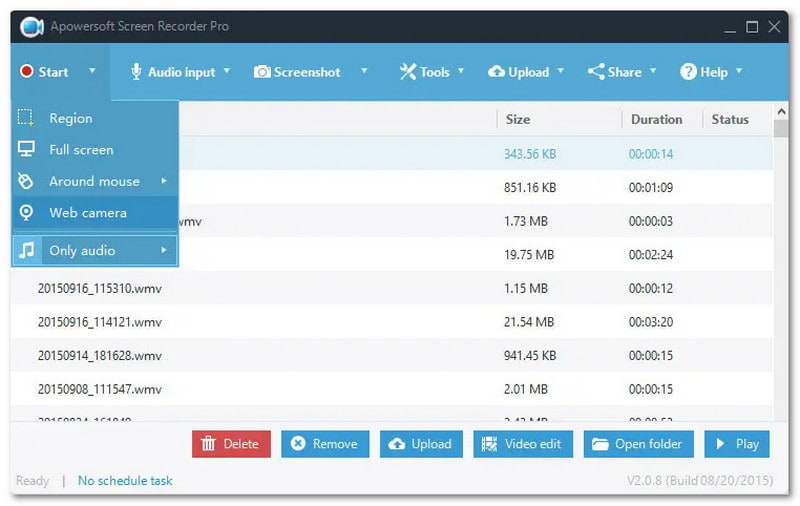This screenshot has width=800, height=506.
Task: Sort by the Size column header
Action: 518,119
